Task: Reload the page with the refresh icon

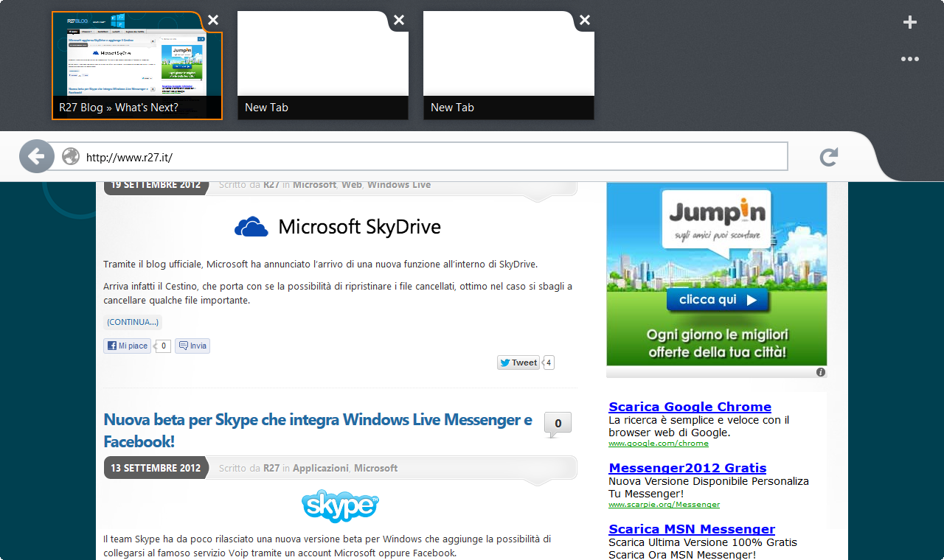Action: (x=829, y=156)
